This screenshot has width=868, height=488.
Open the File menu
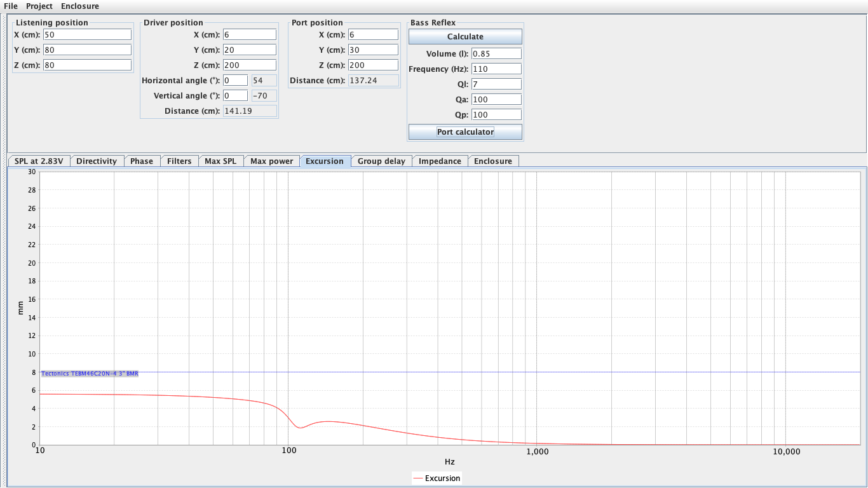coord(11,6)
